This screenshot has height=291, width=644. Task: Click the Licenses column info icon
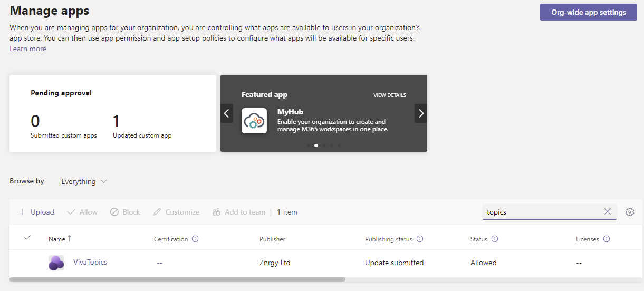pos(607,239)
